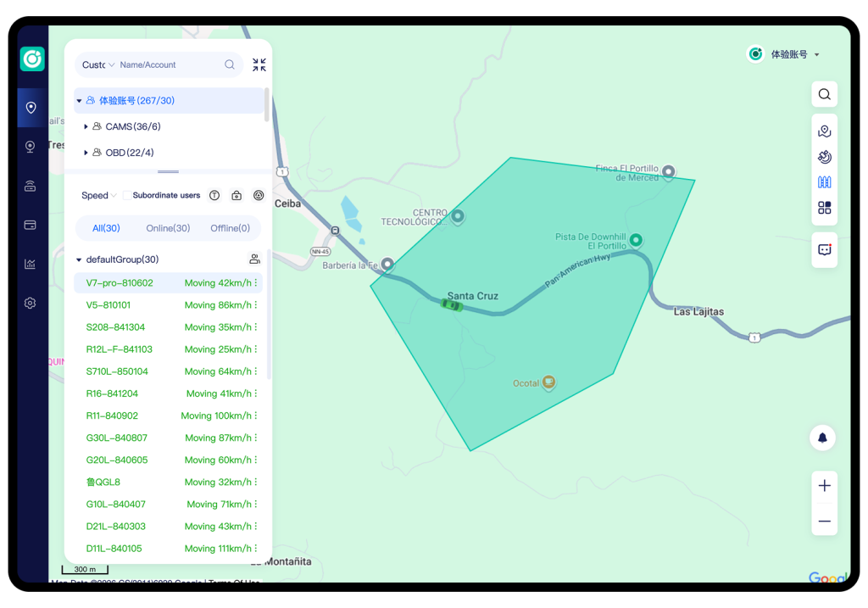Viewport: 868px width, 608px height.
Task: Switch to the satellite map view
Action: [x=824, y=157]
